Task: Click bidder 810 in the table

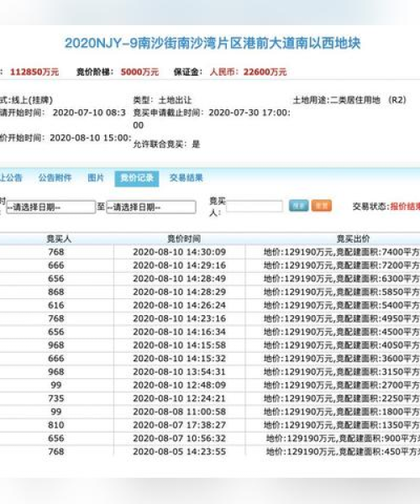Action: [56, 425]
